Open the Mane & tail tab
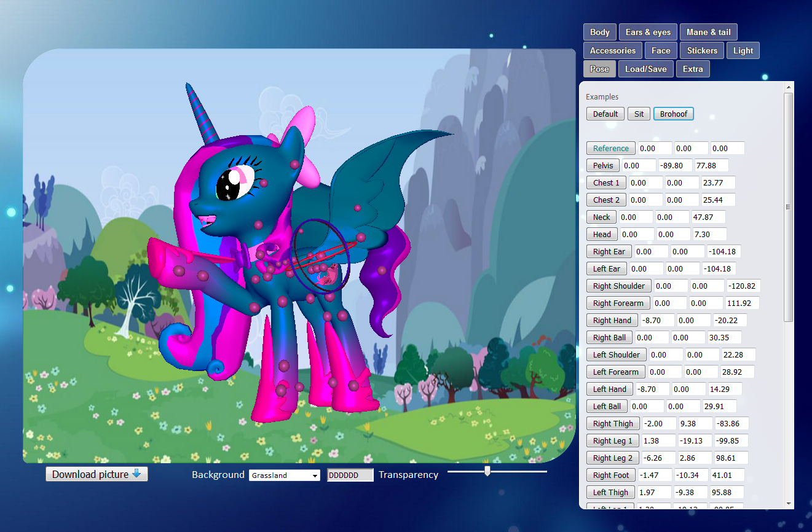The image size is (812, 532). [x=709, y=33]
